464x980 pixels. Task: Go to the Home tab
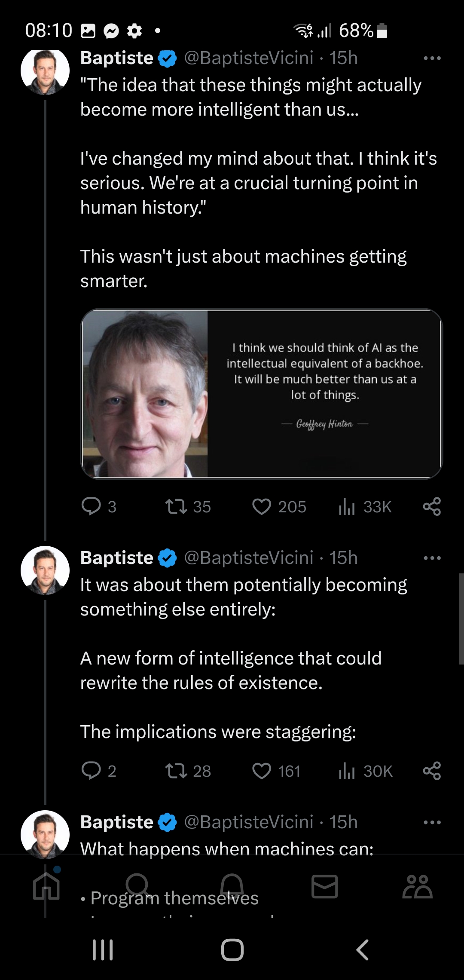coord(46,886)
